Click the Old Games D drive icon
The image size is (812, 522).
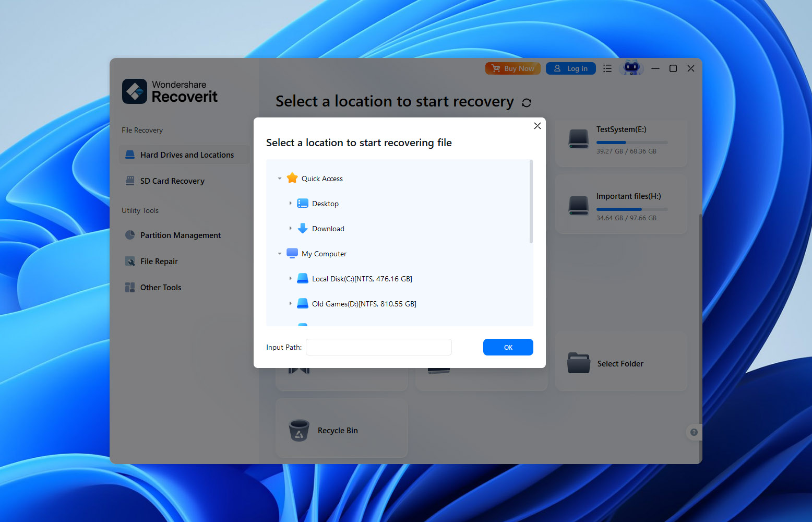(x=303, y=303)
